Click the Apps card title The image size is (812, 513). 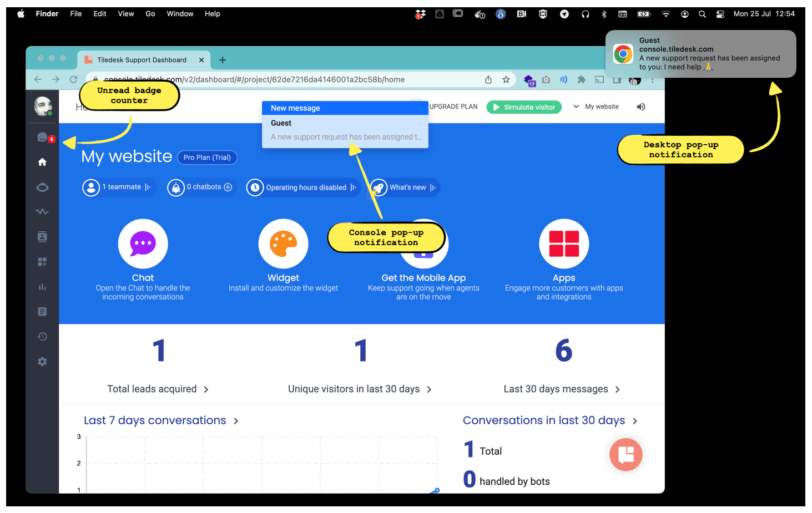(564, 278)
